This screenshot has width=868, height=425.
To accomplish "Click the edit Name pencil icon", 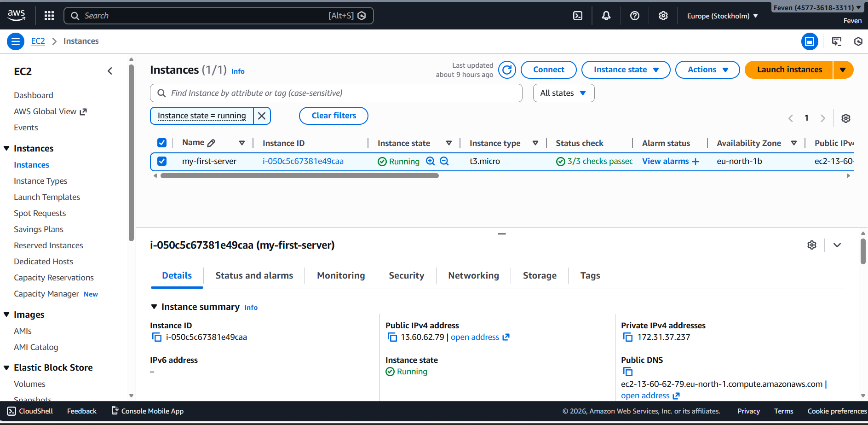I will pyautogui.click(x=211, y=143).
